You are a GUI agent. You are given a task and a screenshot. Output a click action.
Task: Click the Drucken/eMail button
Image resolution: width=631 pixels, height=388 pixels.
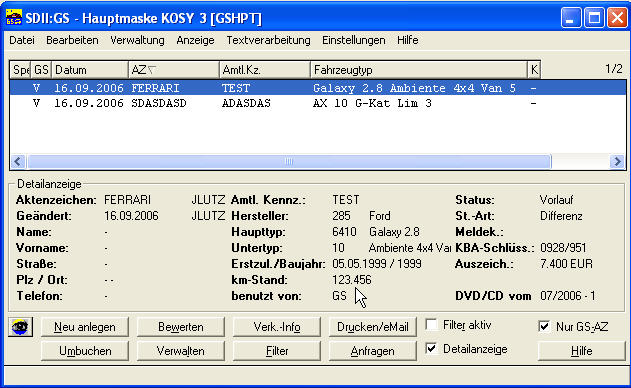point(373,327)
